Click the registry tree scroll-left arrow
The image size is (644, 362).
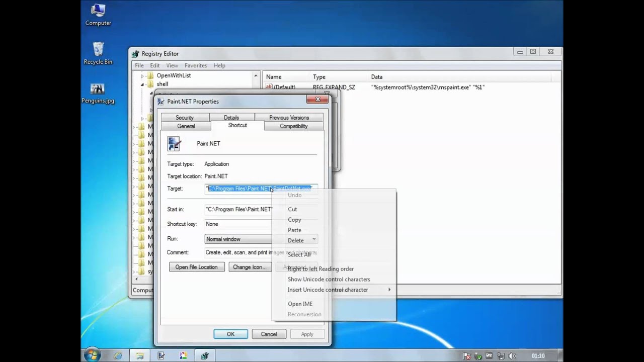[x=136, y=279]
